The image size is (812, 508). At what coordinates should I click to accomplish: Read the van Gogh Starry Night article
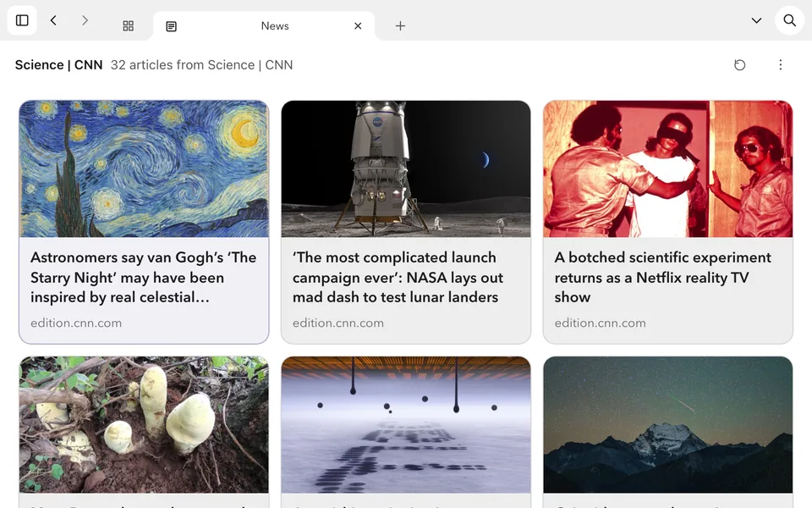click(x=144, y=278)
